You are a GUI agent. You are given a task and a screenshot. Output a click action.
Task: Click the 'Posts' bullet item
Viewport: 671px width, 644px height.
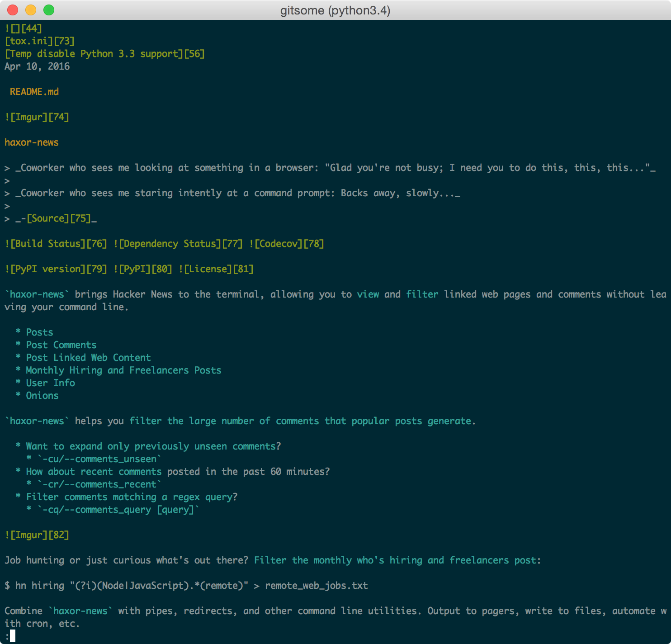pyautogui.click(x=40, y=332)
